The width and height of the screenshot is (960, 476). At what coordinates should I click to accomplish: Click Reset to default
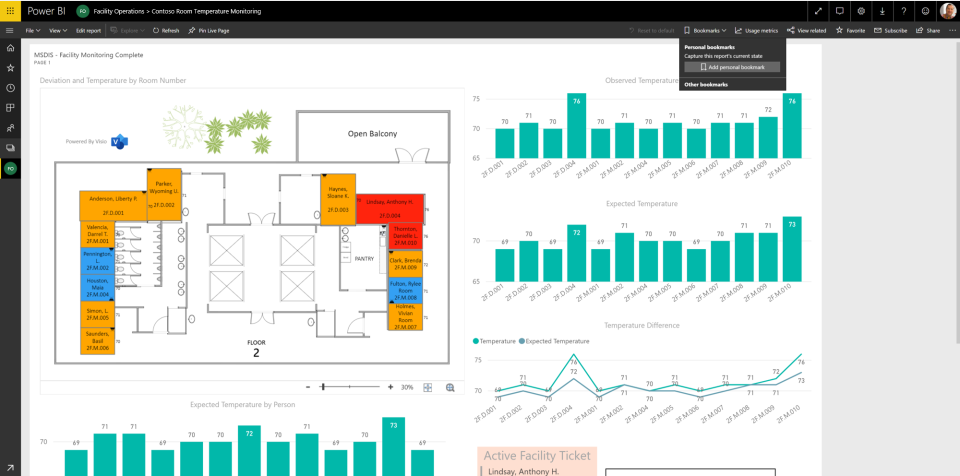click(651, 30)
